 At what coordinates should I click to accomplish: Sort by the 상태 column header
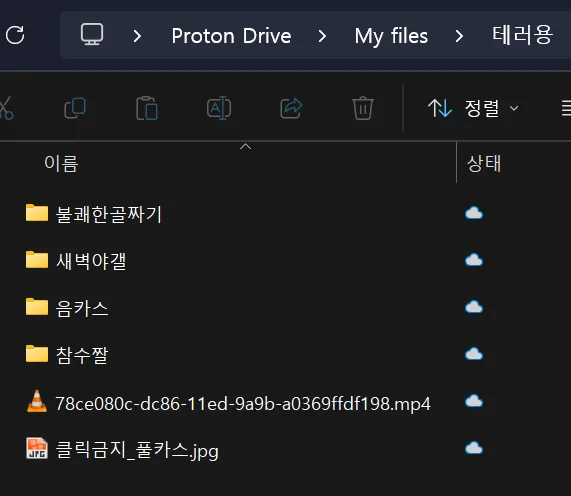point(484,163)
